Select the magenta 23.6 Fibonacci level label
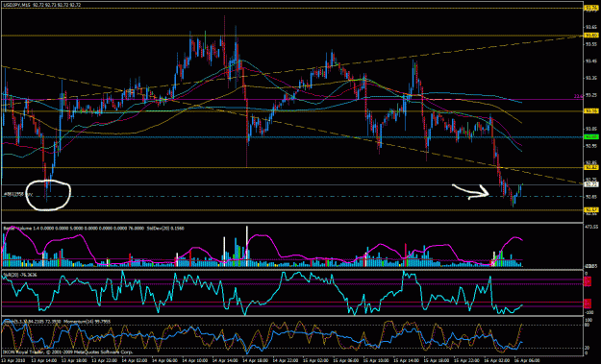Viewport: 601px width, 364px height. [x=578, y=97]
